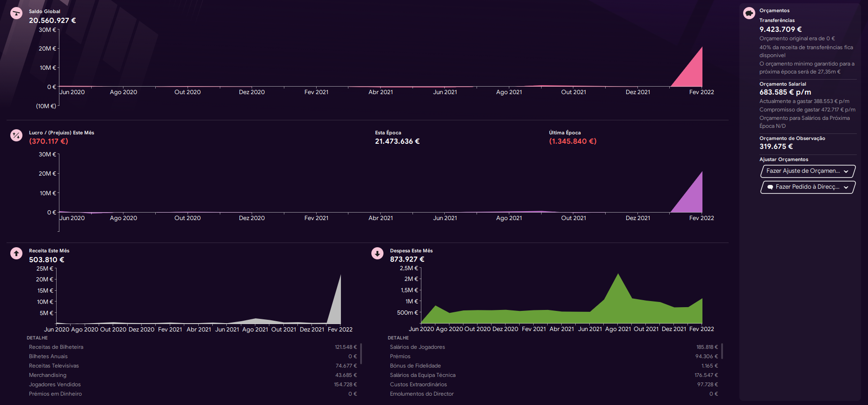Click the Jogadores Vendidos amount 154.728 €
Viewport: 868px width, 405px height.
[x=345, y=384]
